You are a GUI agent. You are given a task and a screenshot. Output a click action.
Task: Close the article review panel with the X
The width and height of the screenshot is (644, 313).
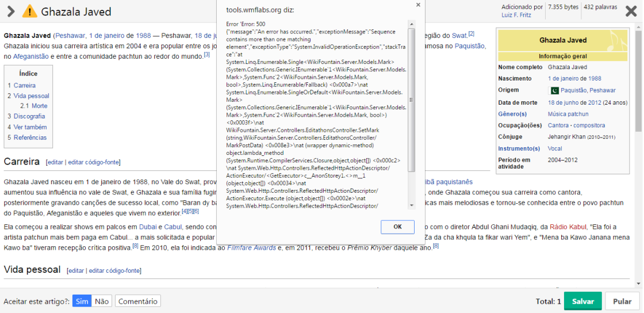pyautogui.click(x=631, y=12)
